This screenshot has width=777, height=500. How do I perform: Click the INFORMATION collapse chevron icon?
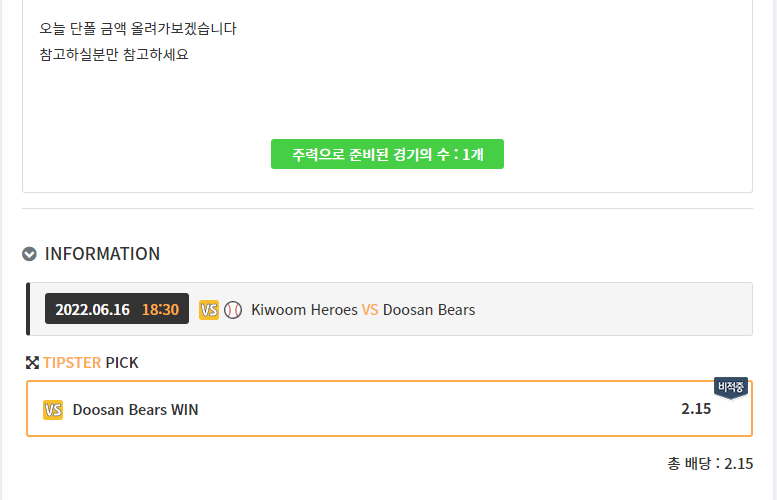[30, 254]
